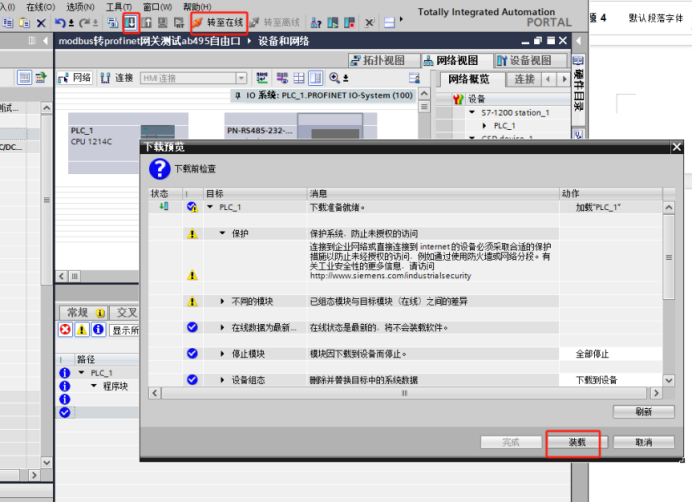Select the PN-RS485-232 gateway device

click(301, 126)
